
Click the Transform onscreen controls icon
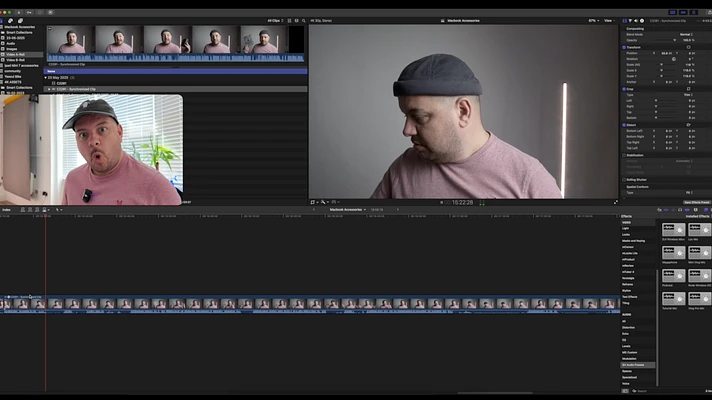(688, 47)
